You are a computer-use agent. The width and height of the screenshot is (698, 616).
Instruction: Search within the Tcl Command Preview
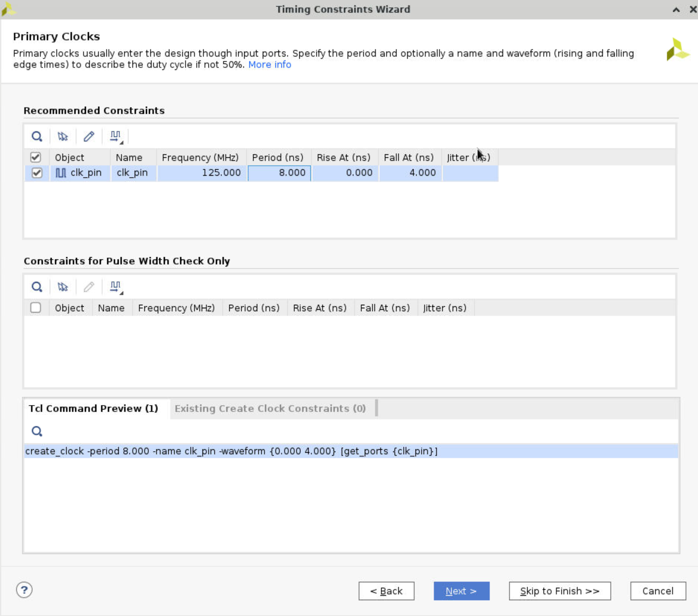37,431
